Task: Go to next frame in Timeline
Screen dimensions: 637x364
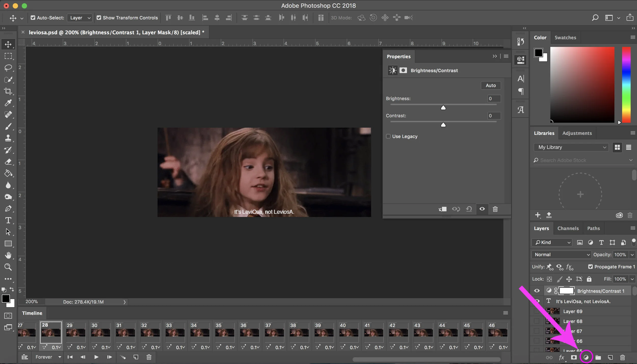Action: tap(109, 357)
